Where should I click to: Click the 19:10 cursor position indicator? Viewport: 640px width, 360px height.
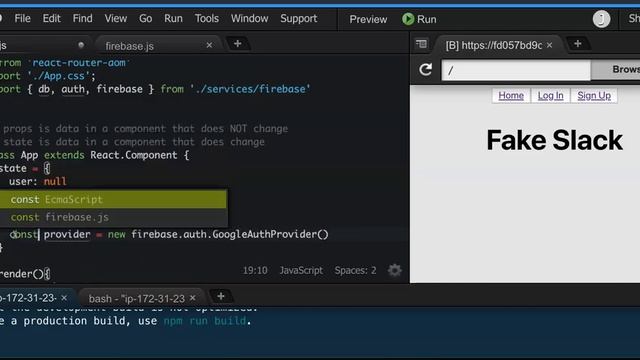[x=255, y=271]
